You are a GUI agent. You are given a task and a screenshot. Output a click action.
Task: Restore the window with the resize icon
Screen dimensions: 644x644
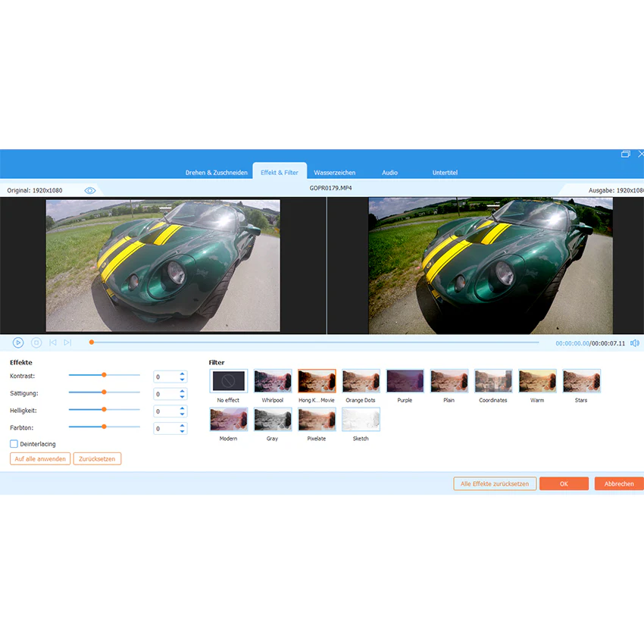[x=626, y=154]
